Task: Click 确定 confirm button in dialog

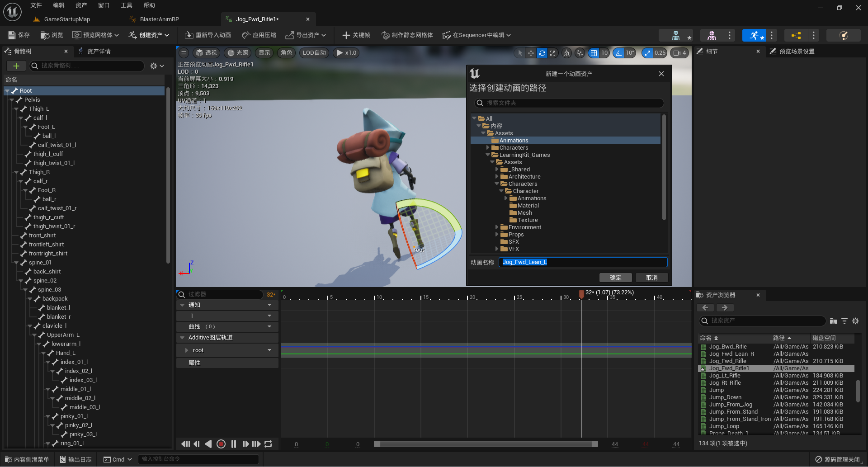Action: 615,278
